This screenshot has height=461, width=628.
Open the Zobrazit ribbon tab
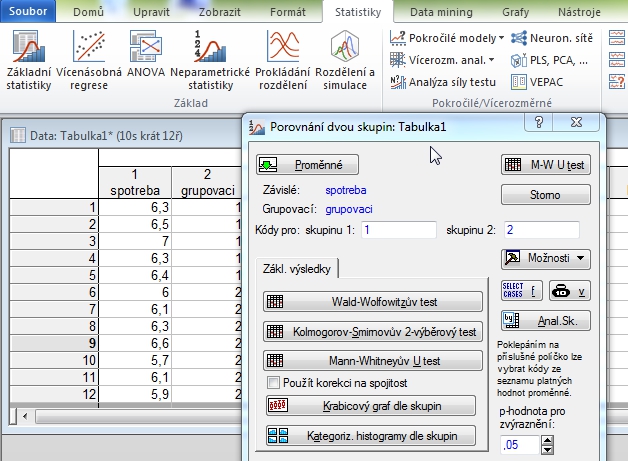[x=220, y=12]
